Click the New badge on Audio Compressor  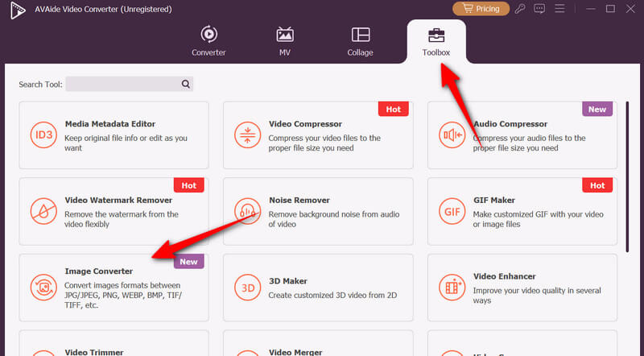(597, 110)
